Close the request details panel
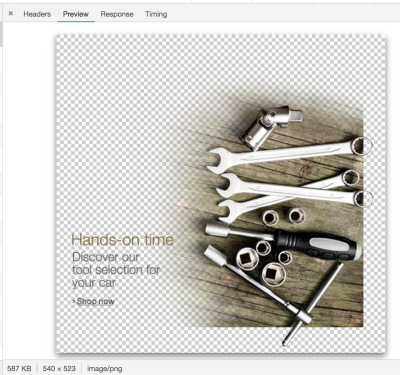This screenshot has width=400, height=375. pos(11,14)
